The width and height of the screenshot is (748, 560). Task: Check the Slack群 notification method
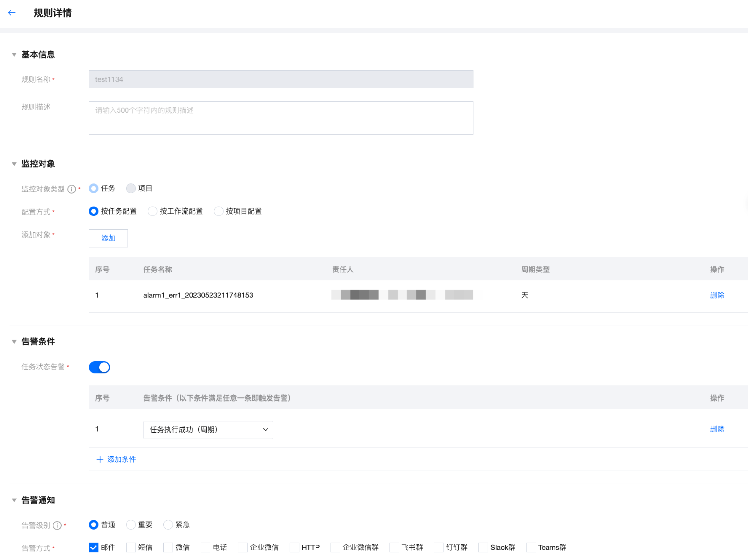(483, 548)
